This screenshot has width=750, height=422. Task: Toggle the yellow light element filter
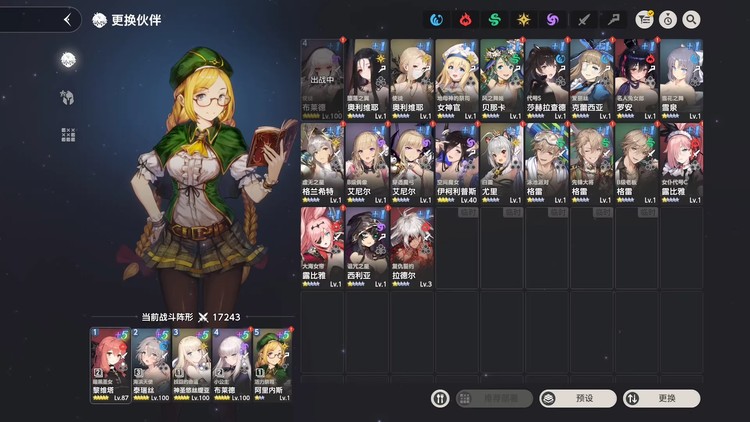point(524,20)
